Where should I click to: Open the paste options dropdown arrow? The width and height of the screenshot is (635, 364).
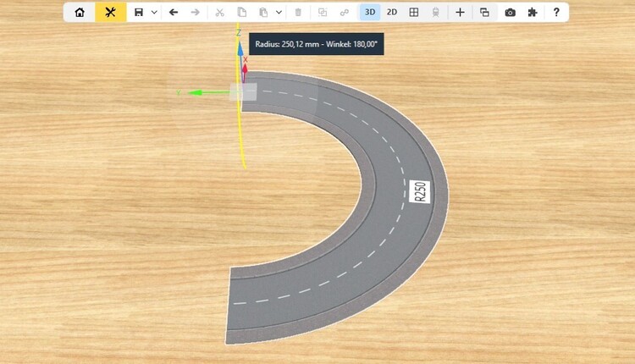tap(279, 13)
